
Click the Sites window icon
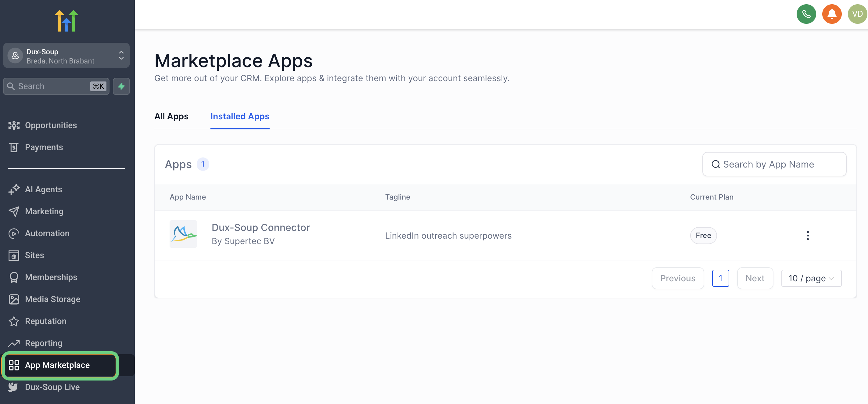click(x=14, y=255)
